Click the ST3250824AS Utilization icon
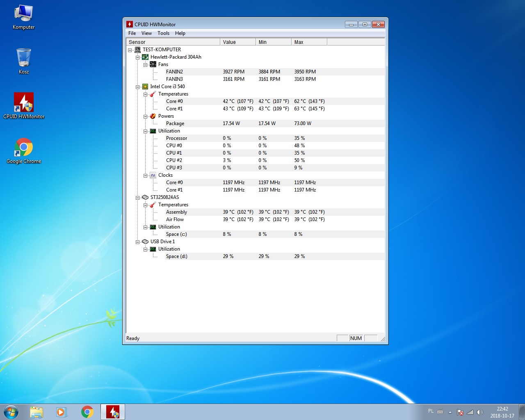The image size is (525, 420). (x=153, y=227)
